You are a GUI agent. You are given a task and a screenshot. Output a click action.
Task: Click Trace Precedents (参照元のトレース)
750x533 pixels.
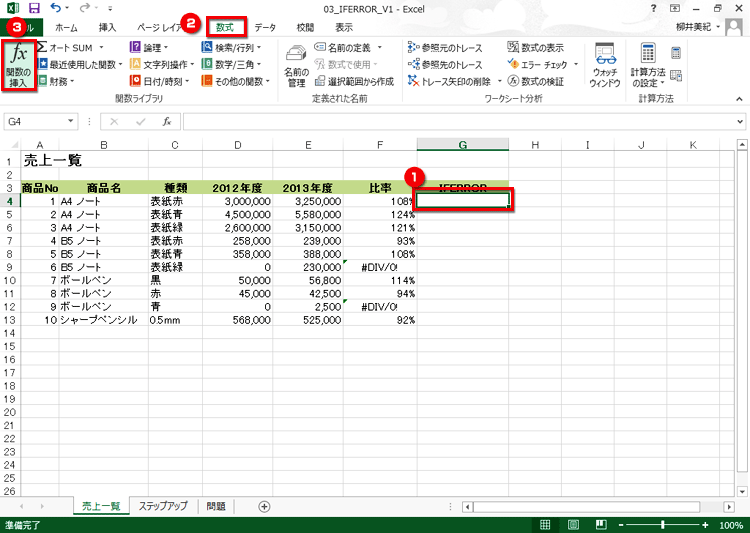point(445,47)
